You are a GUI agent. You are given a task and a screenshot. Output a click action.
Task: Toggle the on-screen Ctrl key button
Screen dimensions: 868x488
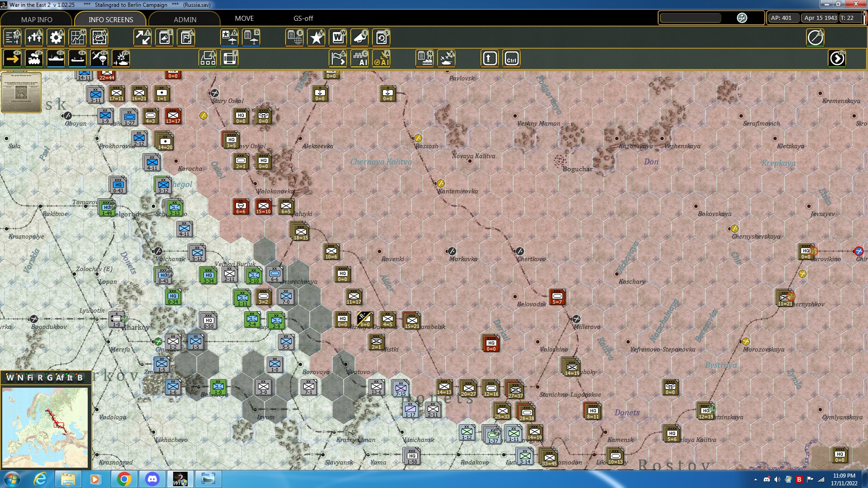pos(511,58)
